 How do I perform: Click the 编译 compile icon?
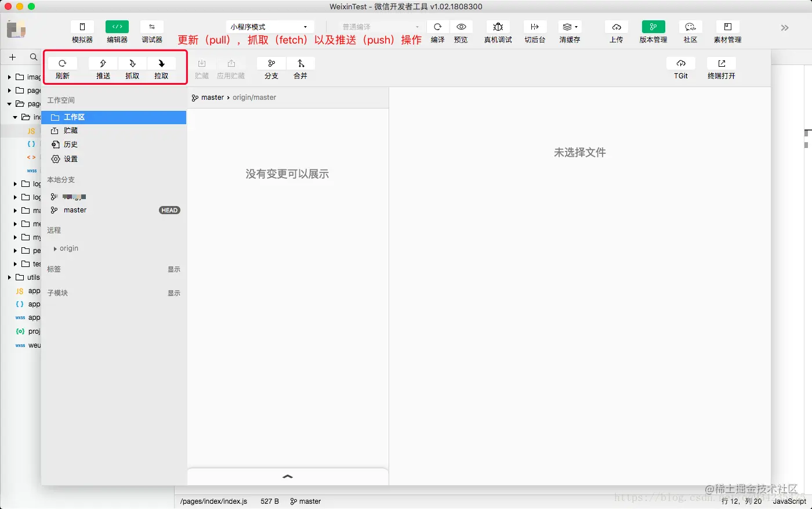point(438,27)
